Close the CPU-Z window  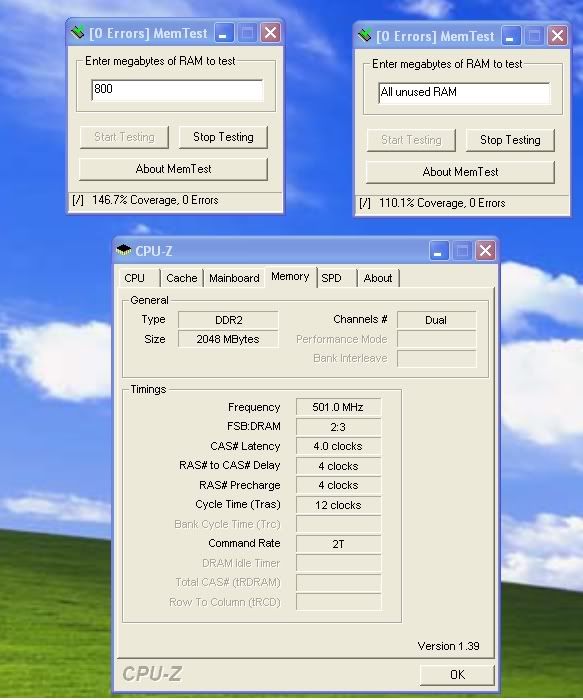(485, 250)
